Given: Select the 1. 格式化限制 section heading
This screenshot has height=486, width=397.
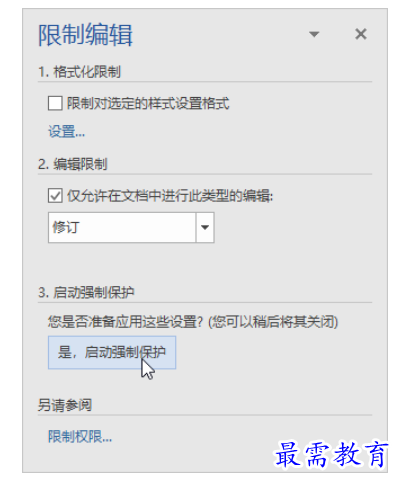Looking at the screenshot, I should point(79,72).
